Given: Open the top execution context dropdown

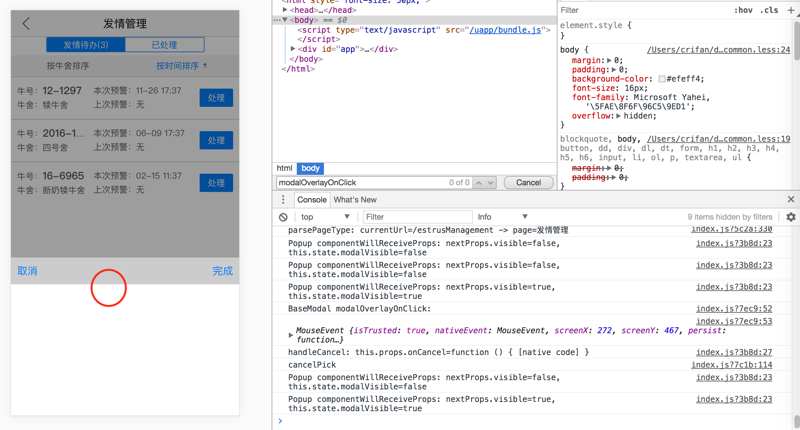Looking at the screenshot, I should pos(325,217).
